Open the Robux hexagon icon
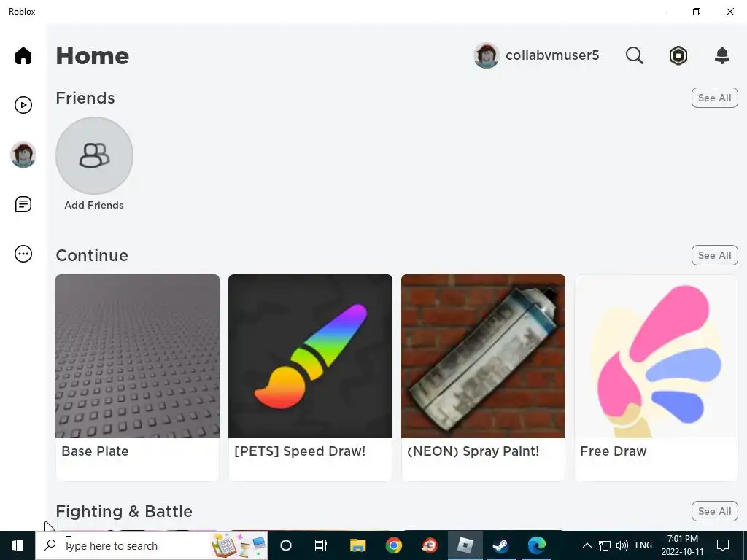The image size is (747, 560). click(678, 55)
